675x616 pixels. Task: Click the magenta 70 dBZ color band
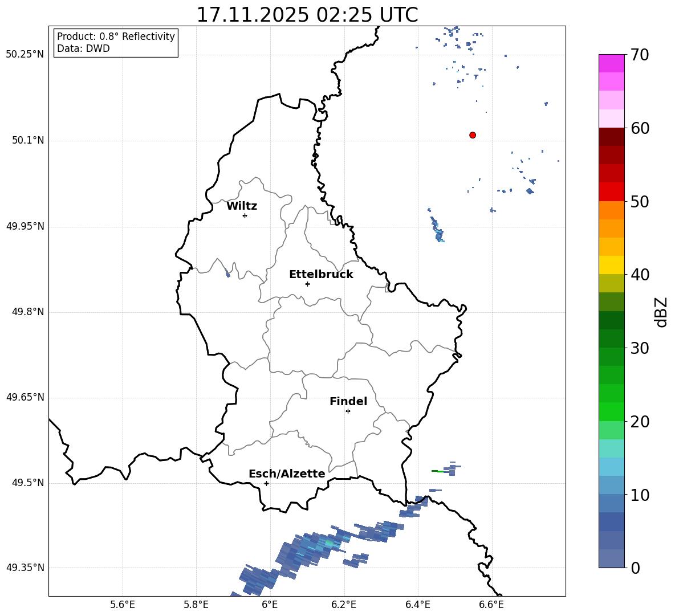tap(611, 63)
